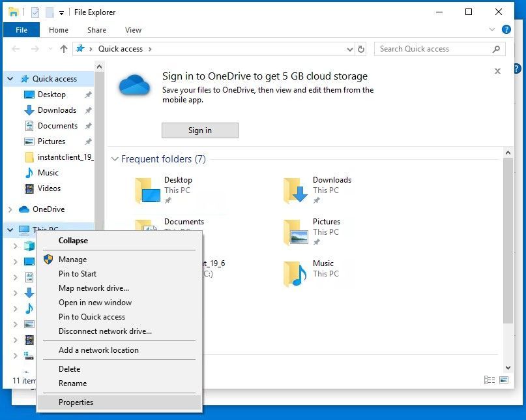Image resolution: width=526 pixels, height=420 pixels.
Task: Select OneDrive in the navigation pane
Action: (x=49, y=209)
